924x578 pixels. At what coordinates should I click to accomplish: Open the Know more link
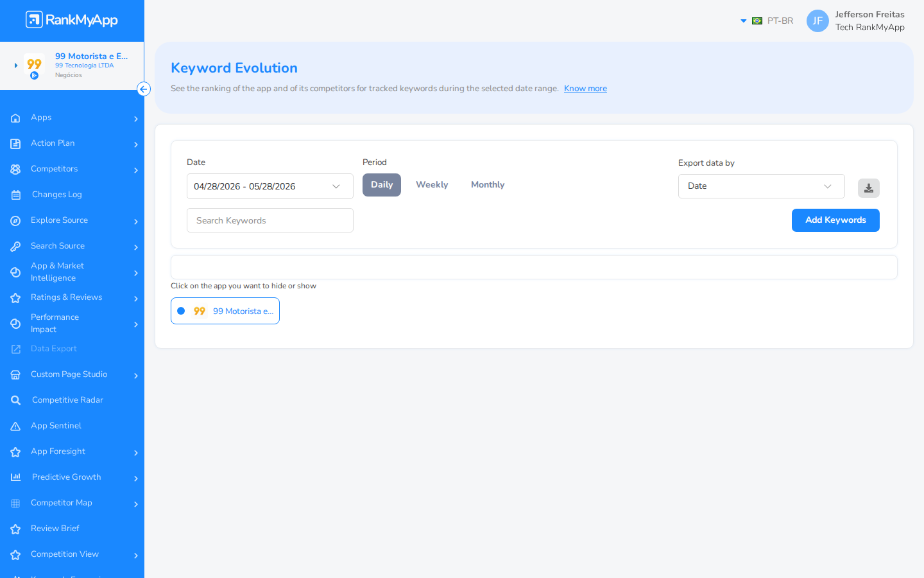pyautogui.click(x=585, y=89)
